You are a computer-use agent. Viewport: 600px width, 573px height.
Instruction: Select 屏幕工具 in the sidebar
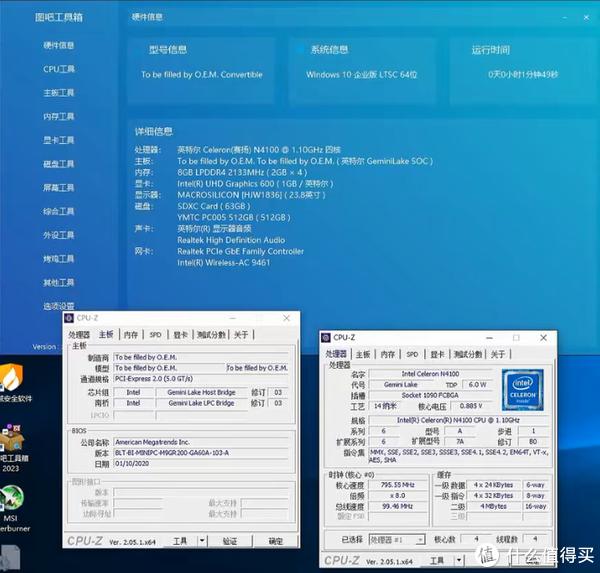pyautogui.click(x=59, y=188)
